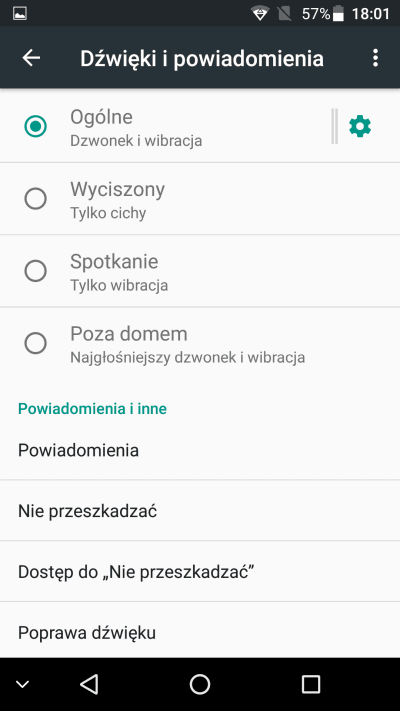The image size is (400, 711).
Task: Tap the Tylko cichy profile description
Action: coord(108,213)
